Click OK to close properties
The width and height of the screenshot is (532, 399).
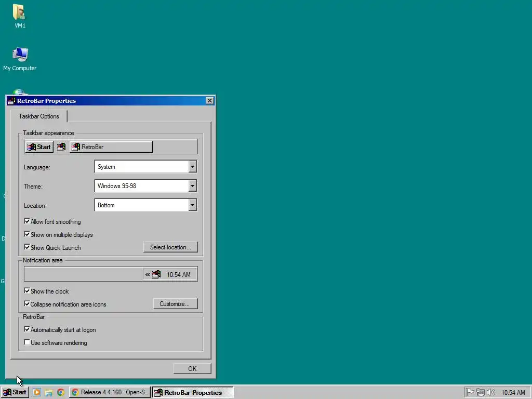(192, 368)
